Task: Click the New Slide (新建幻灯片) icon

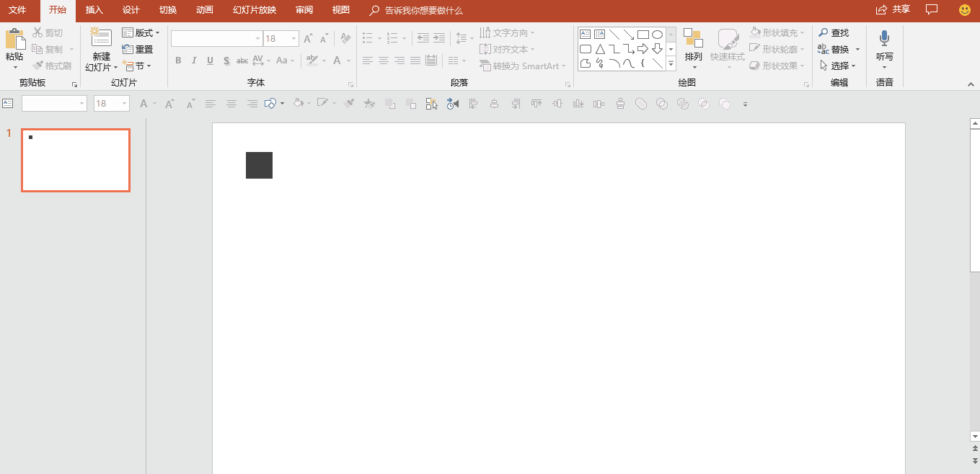Action: [101, 39]
